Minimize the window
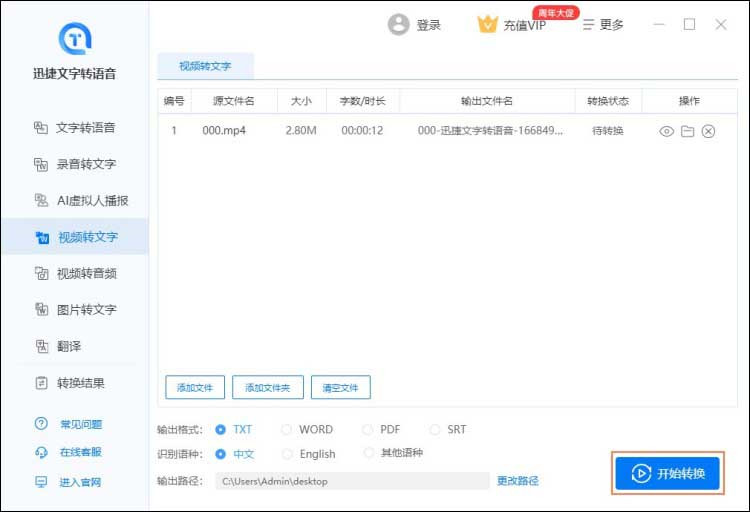750x512 pixels. [x=659, y=24]
